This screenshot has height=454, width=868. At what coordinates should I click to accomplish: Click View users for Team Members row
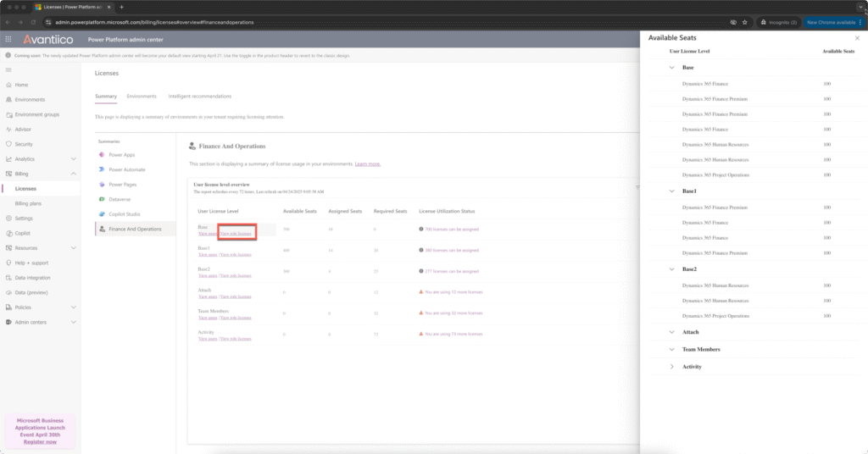pyautogui.click(x=208, y=318)
